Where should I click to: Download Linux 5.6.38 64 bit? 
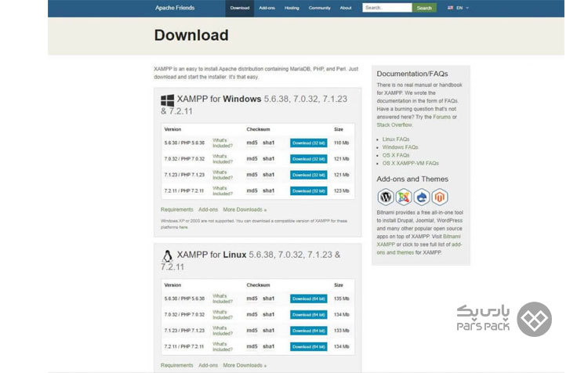(x=308, y=299)
